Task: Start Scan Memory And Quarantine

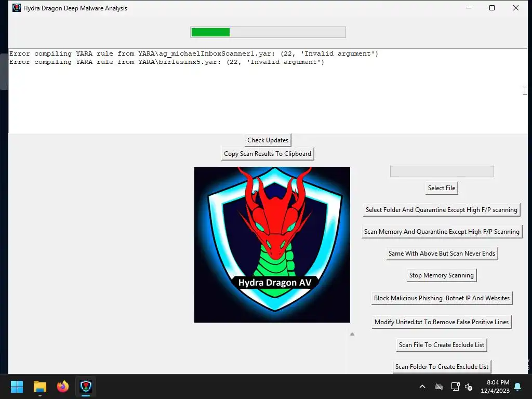Action: (x=442, y=232)
